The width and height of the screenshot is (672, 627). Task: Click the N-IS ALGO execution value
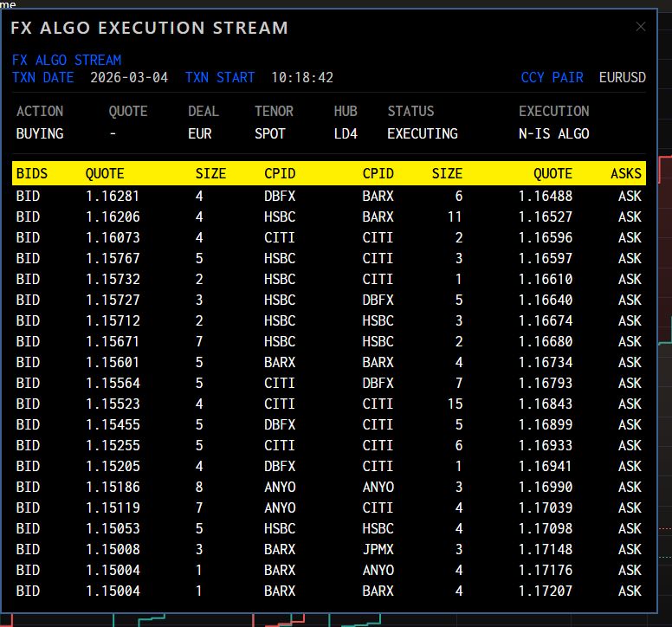553,134
